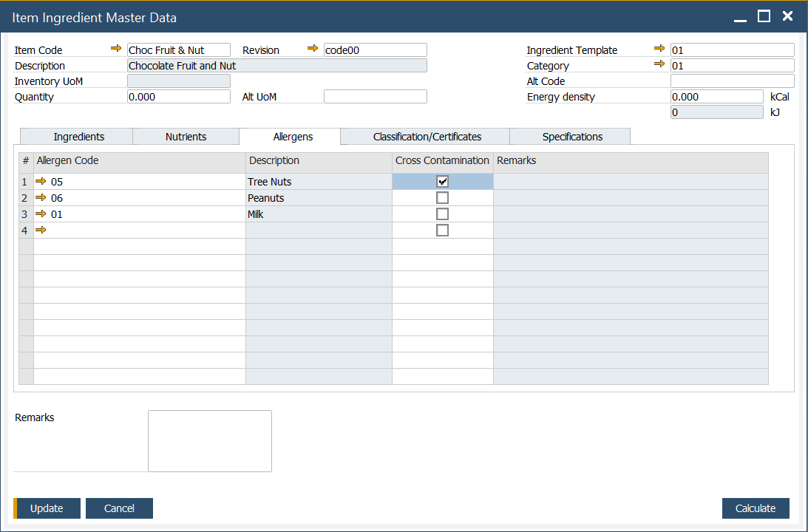The width and height of the screenshot is (808, 532).
Task: Open the Specifications tab
Action: coord(570,137)
